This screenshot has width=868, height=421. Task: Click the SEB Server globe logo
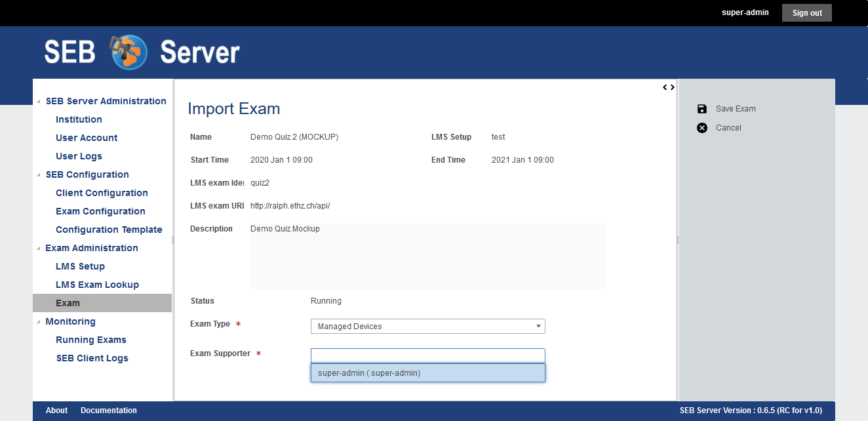[x=129, y=52]
